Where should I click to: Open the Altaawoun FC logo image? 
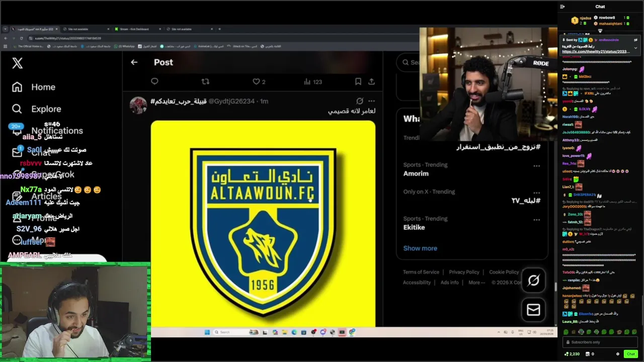click(x=263, y=224)
